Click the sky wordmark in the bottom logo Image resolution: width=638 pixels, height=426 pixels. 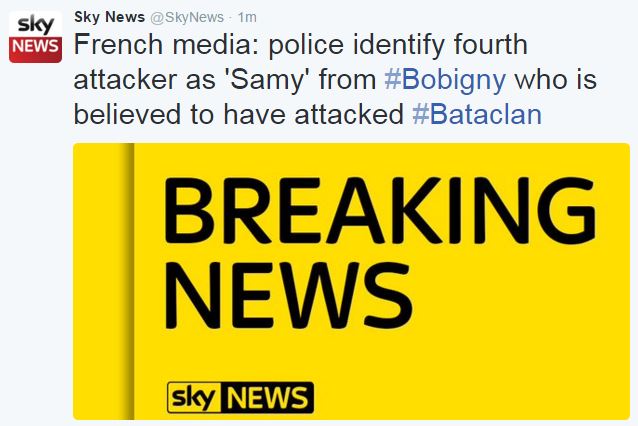192,397
